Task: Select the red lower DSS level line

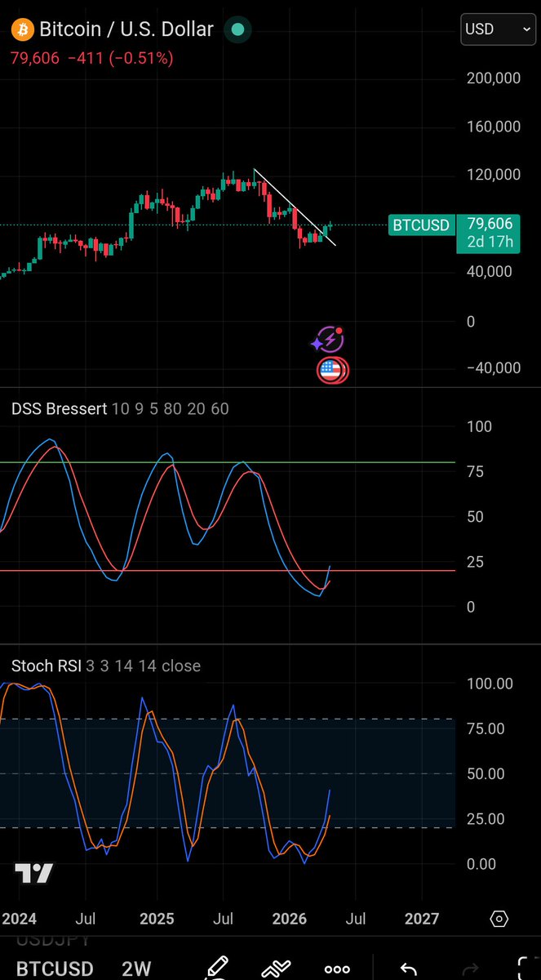Action: [x=228, y=570]
